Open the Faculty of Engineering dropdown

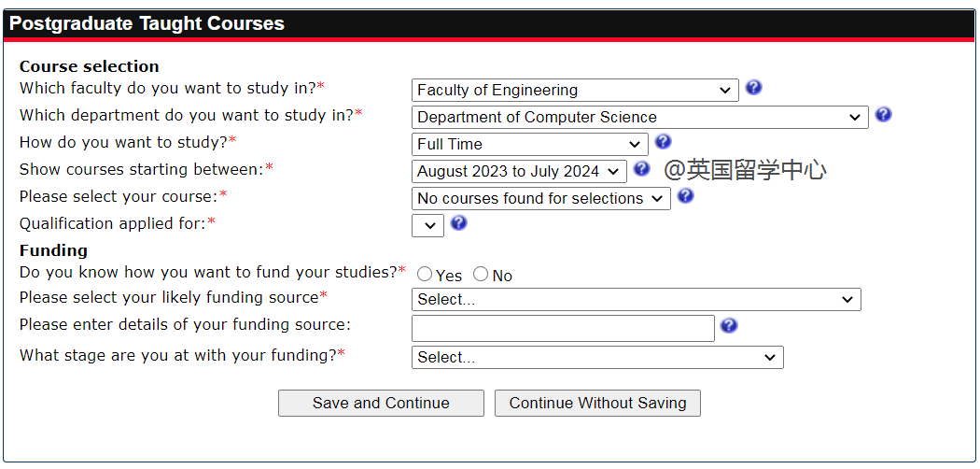(x=575, y=91)
